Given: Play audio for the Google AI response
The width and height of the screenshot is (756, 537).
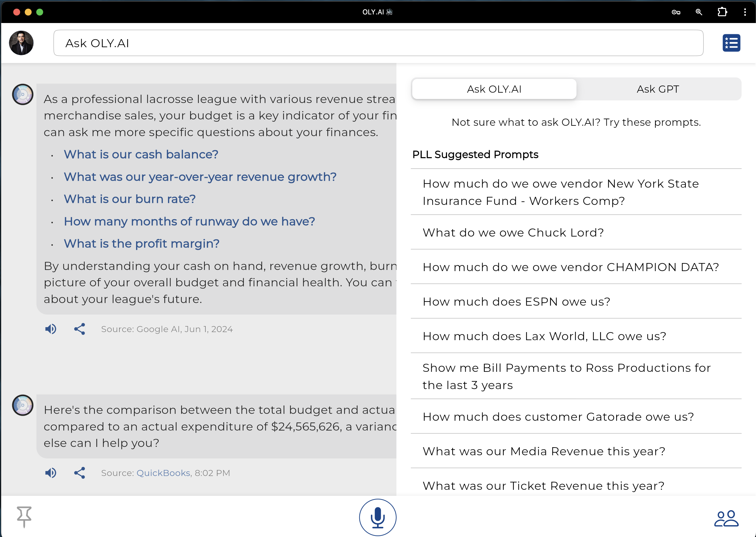Looking at the screenshot, I should [51, 329].
